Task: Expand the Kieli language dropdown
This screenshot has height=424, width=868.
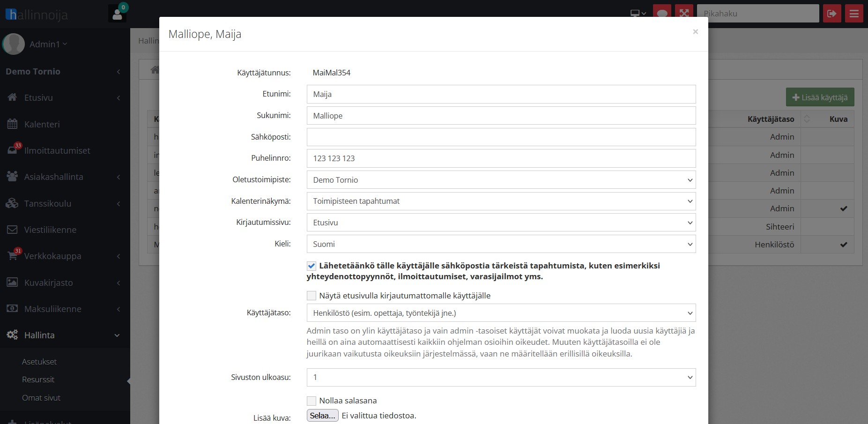Action: [x=501, y=244]
